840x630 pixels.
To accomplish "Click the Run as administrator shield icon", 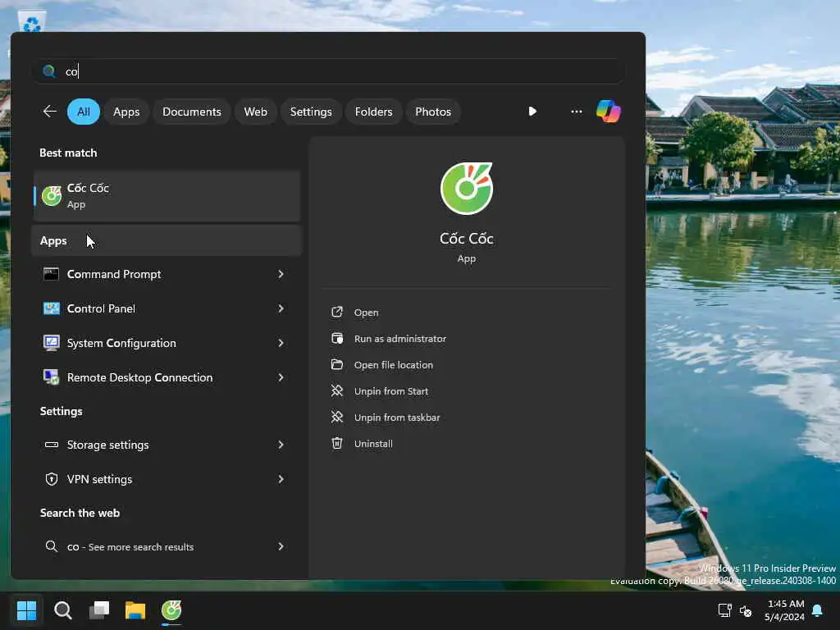I will [337, 338].
